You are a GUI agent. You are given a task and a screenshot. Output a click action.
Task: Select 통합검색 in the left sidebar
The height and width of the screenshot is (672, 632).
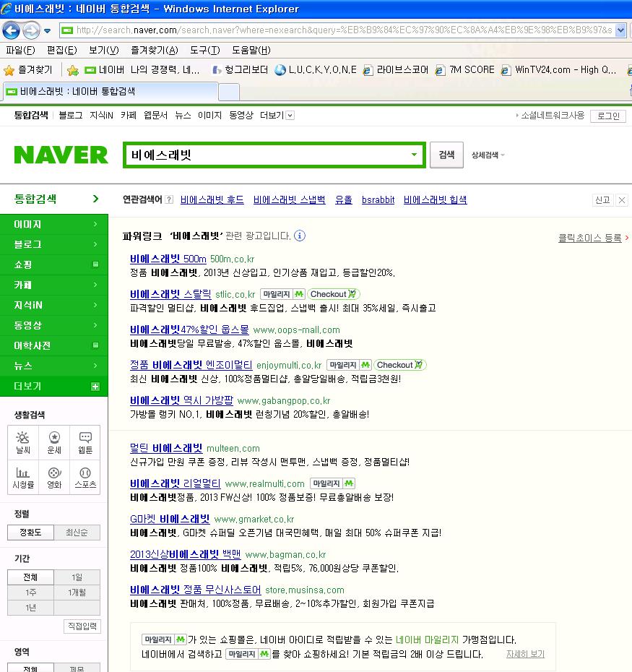click(54, 199)
